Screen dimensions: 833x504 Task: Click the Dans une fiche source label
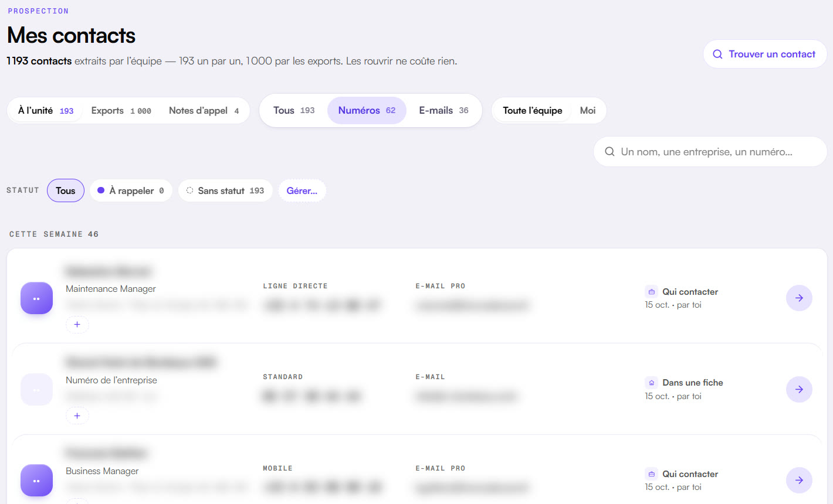click(x=693, y=383)
